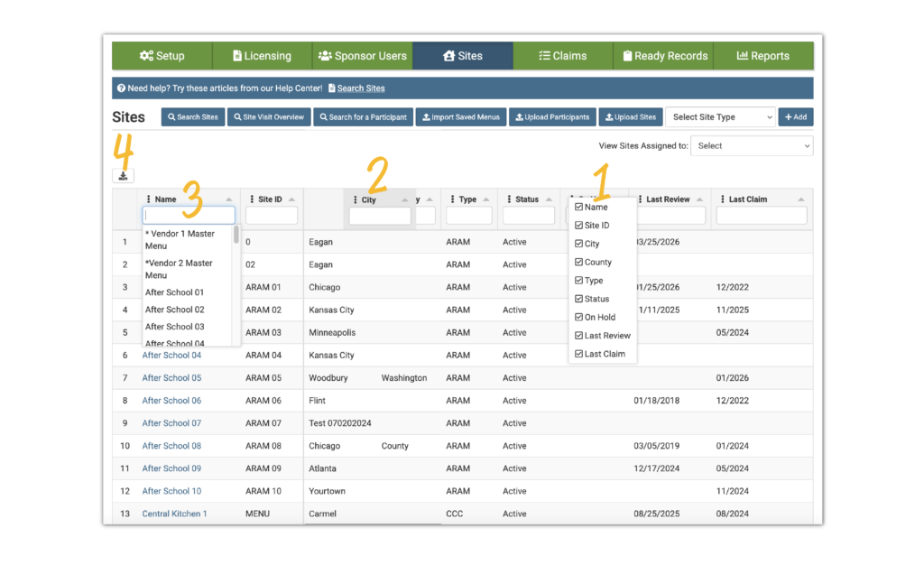
Task: Choose After School 01 from suggestion list
Action: coord(174,292)
